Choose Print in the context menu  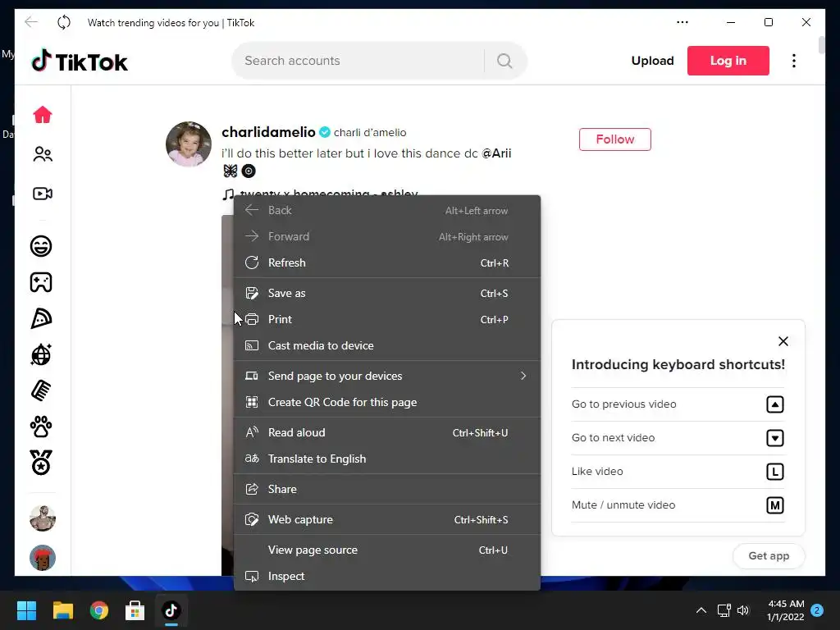coord(387,319)
